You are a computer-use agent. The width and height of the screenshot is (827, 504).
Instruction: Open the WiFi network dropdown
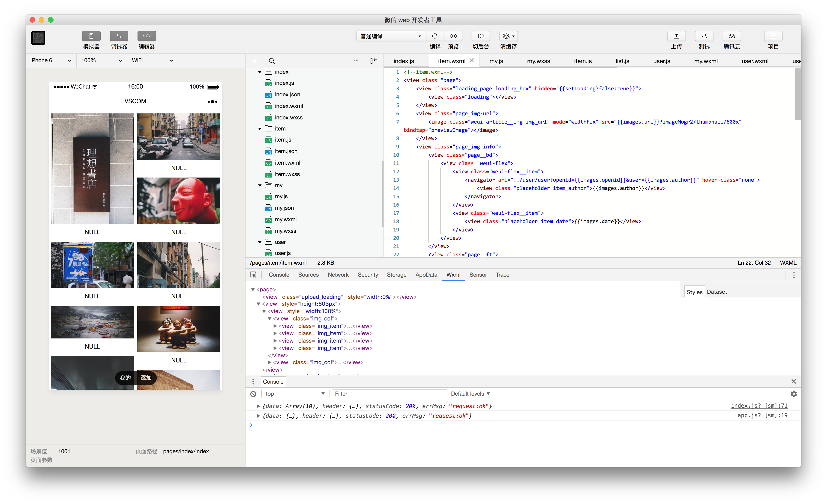pos(152,61)
